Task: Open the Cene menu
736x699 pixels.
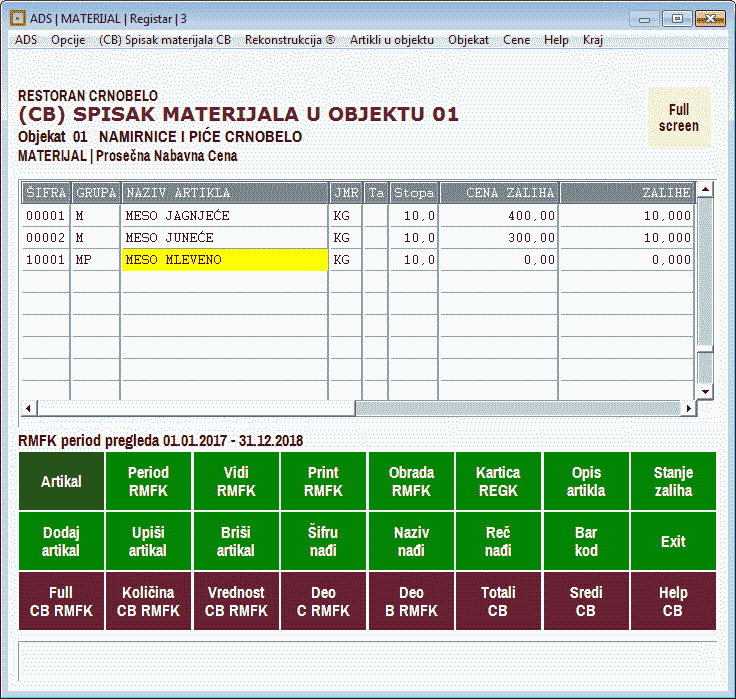Action: tap(516, 40)
